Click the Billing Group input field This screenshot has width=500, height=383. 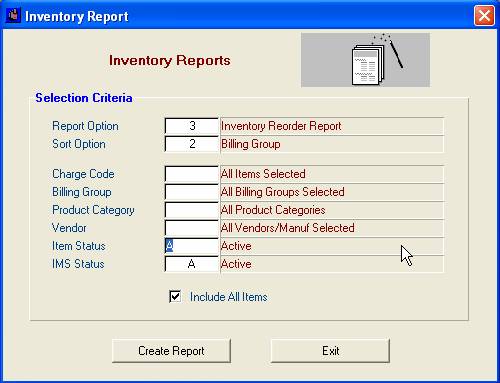[192, 192]
